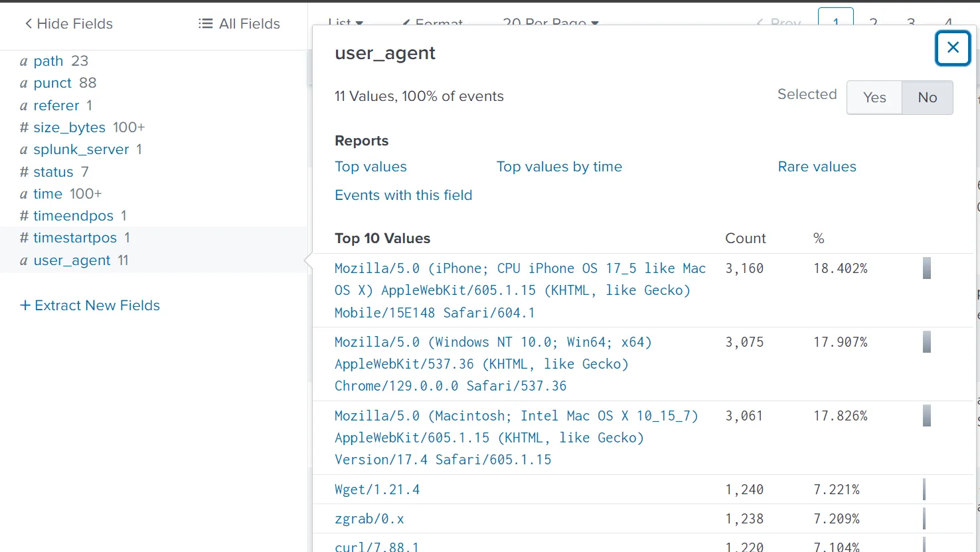Screen dimensions: 980x552
Task: Go to results page 3
Action: click(x=911, y=21)
